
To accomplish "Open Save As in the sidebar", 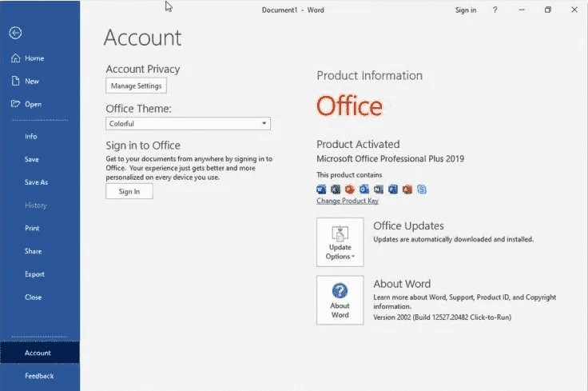I will (x=37, y=182).
